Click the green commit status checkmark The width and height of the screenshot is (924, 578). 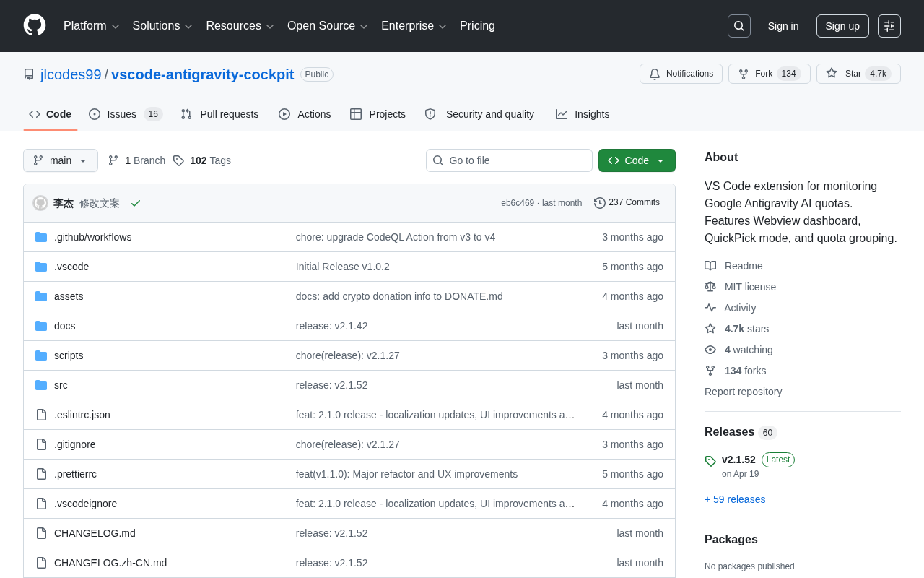pyautogui.click(x=136, y=203)
